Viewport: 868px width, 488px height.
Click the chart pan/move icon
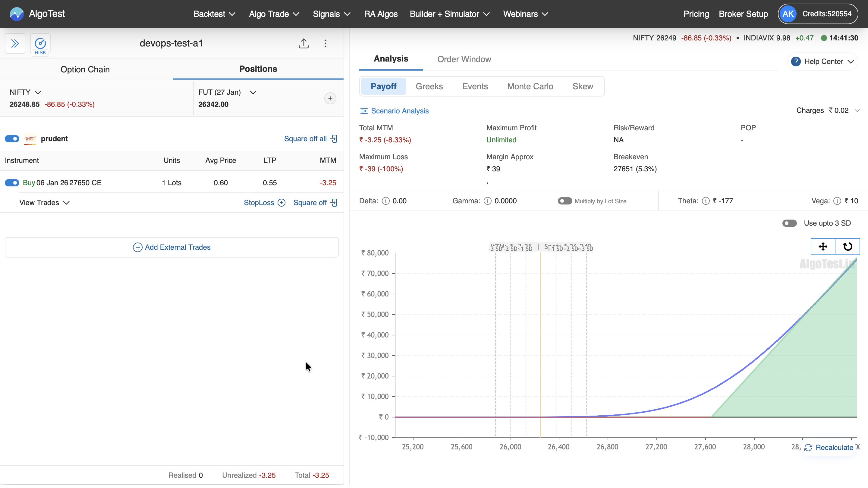pyautogui.click(x=822, y=246)
